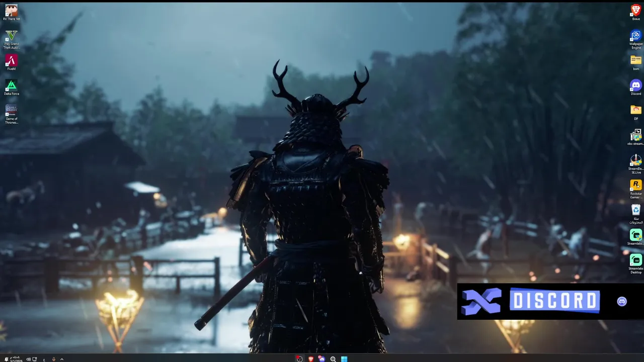This screenshot has width=644, height=362.
Task: Open Discord from the taskbar
Action: [x=322, y=359]
